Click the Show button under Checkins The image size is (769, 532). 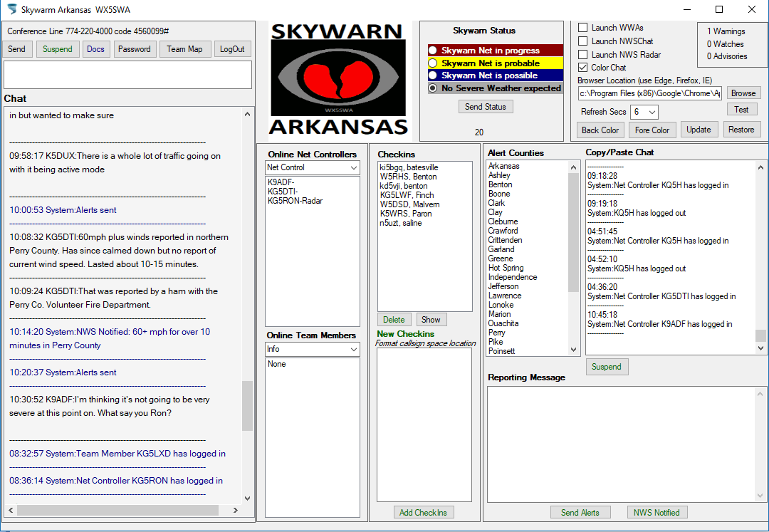[x=431, y=320]
